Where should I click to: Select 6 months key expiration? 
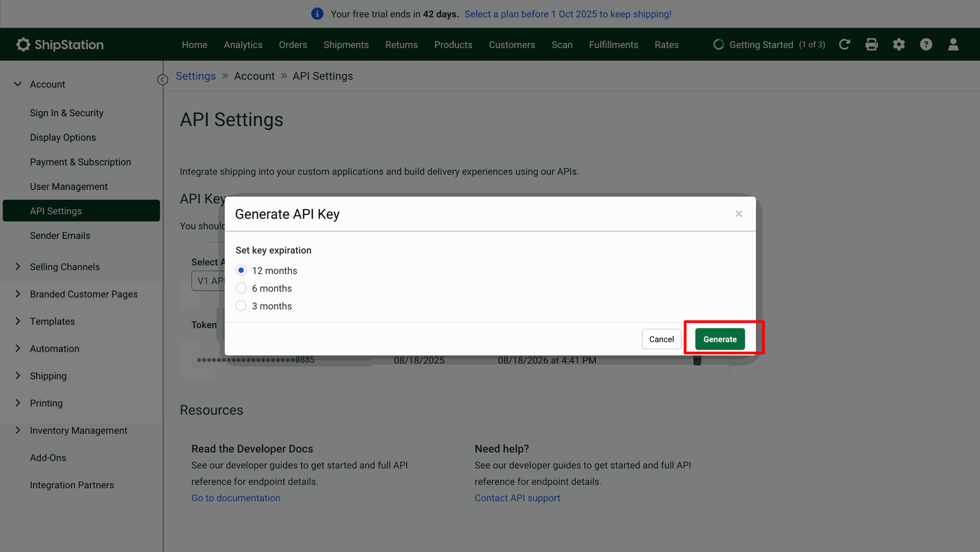[x=241, y=288]
